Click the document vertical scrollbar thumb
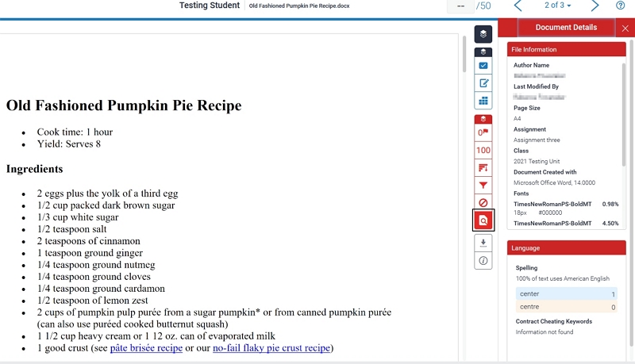The width and height of the screenshot is (635, 364). click(464, 54)
